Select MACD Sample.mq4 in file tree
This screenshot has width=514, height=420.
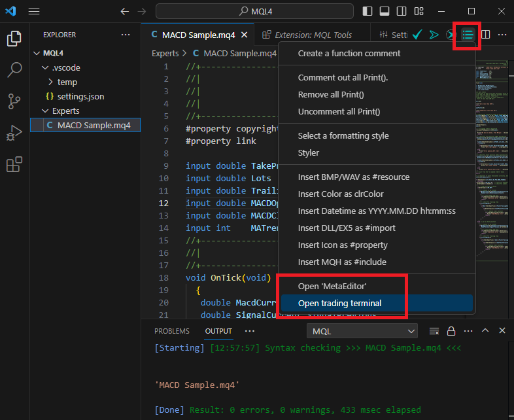click(86, 125)
